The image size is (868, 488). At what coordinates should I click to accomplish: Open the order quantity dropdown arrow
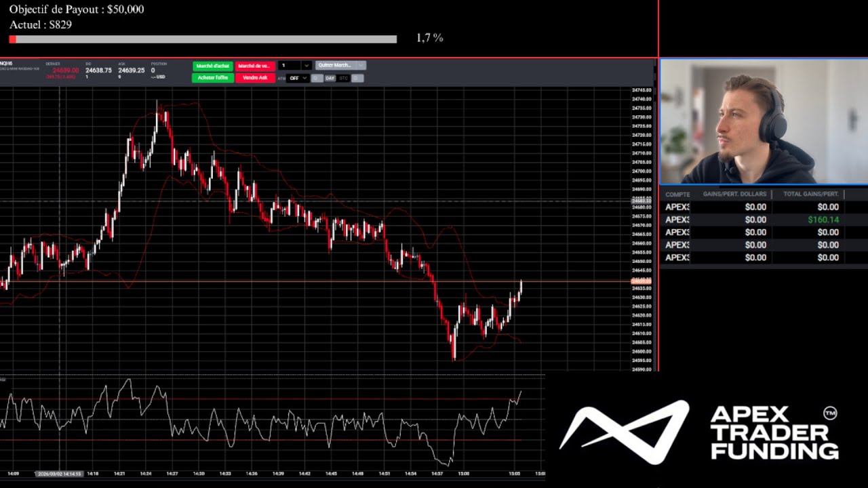(307, 66)
